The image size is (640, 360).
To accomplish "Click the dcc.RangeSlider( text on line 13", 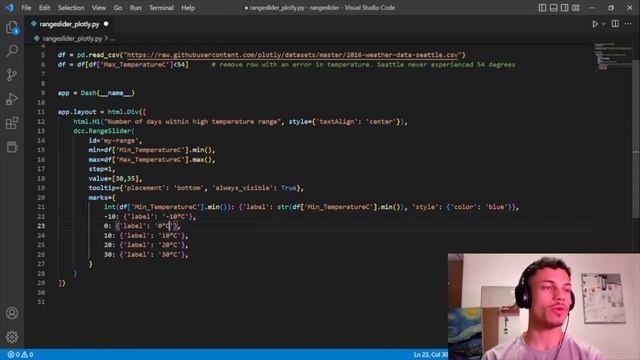I will [104, 131].
